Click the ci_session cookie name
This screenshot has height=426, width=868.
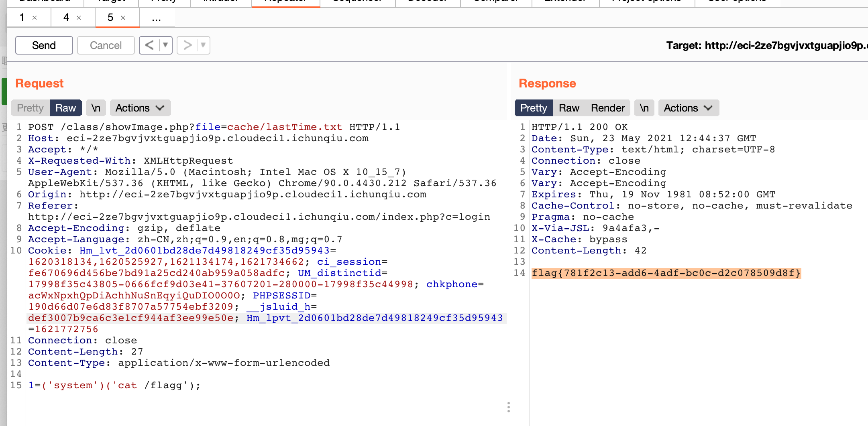pos(349,262)
